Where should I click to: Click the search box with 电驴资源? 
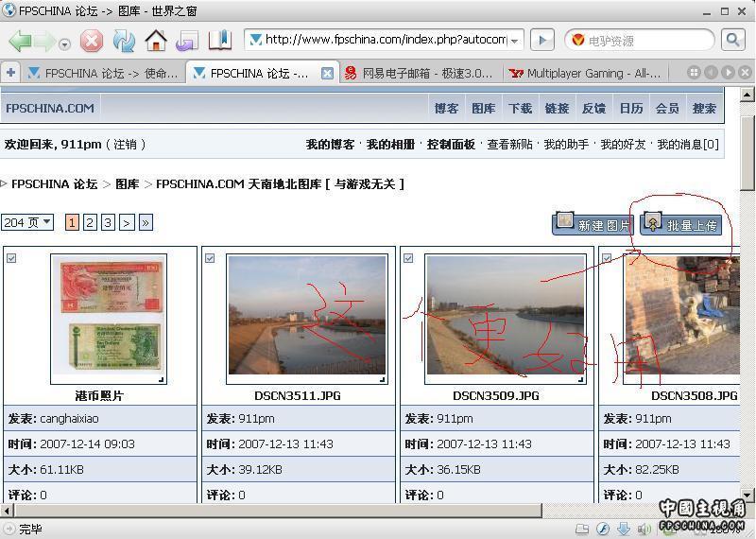[x=640, y=41]
